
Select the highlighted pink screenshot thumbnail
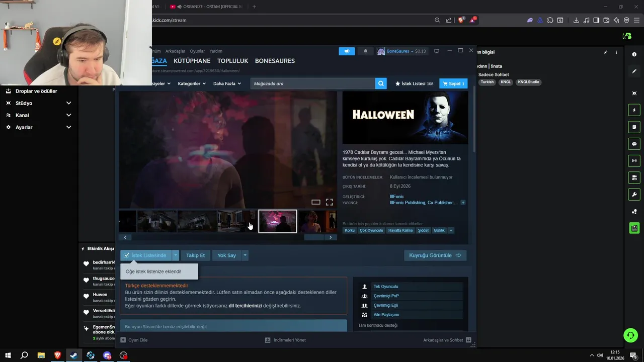click(278, 222)
